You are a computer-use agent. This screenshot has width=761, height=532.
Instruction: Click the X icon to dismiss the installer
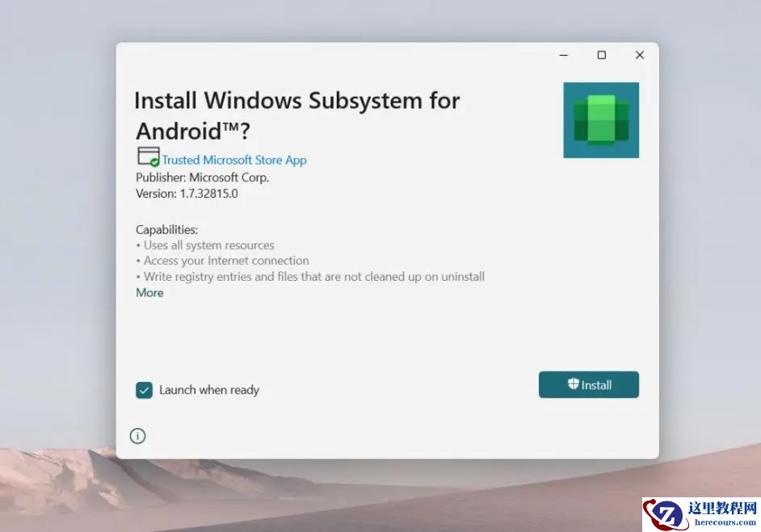(x=639, y=55)
